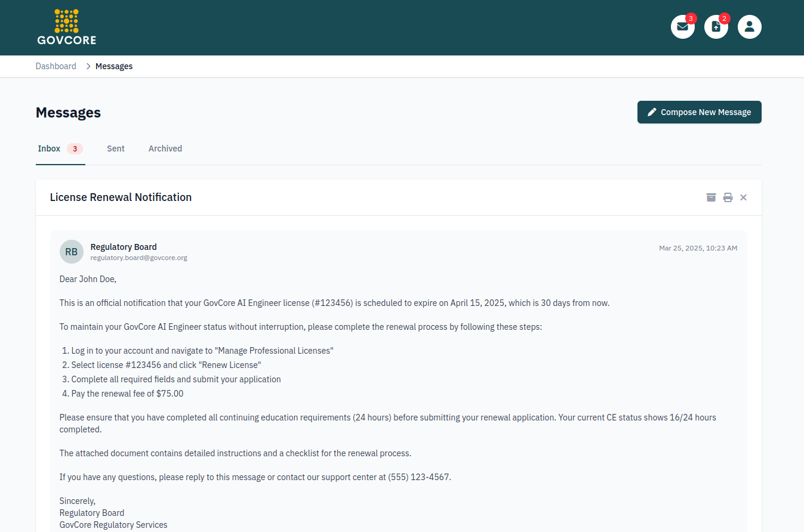Click the Messages page heading
The height and width of the screenshot is (532, 804).
68,113
